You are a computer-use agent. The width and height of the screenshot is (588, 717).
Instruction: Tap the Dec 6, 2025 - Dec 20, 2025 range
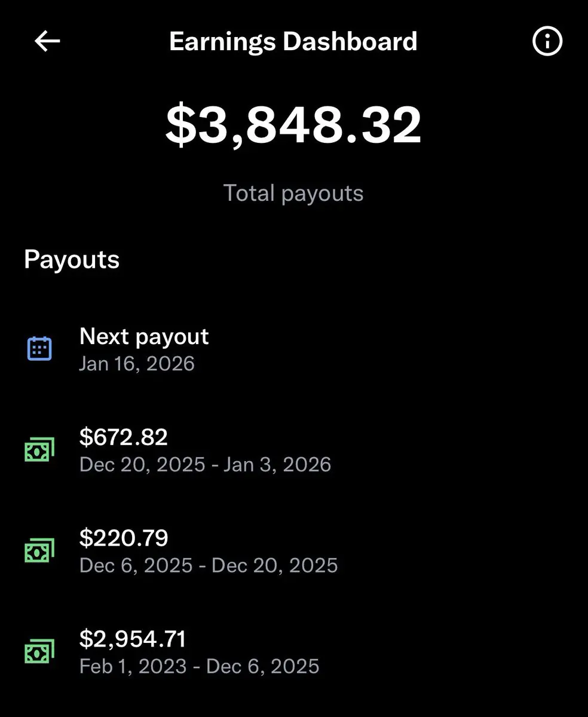pos(209,565)
